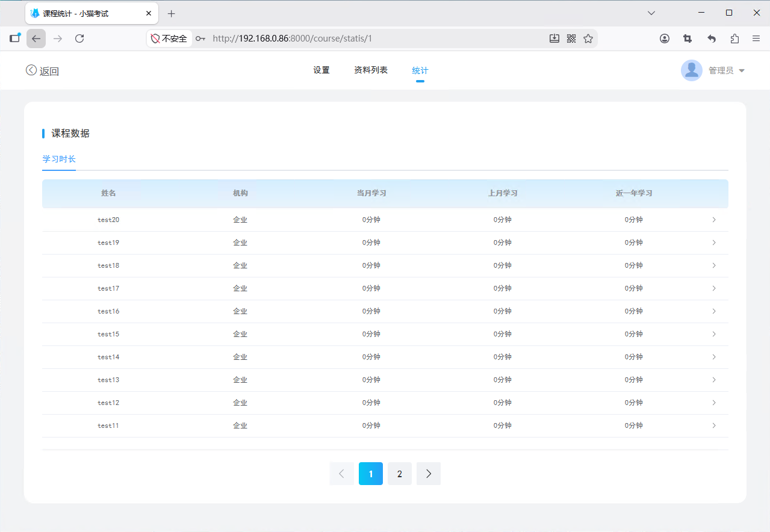Click the name test12 in table
Screen dimensions: 770x532
pos(108,403)
